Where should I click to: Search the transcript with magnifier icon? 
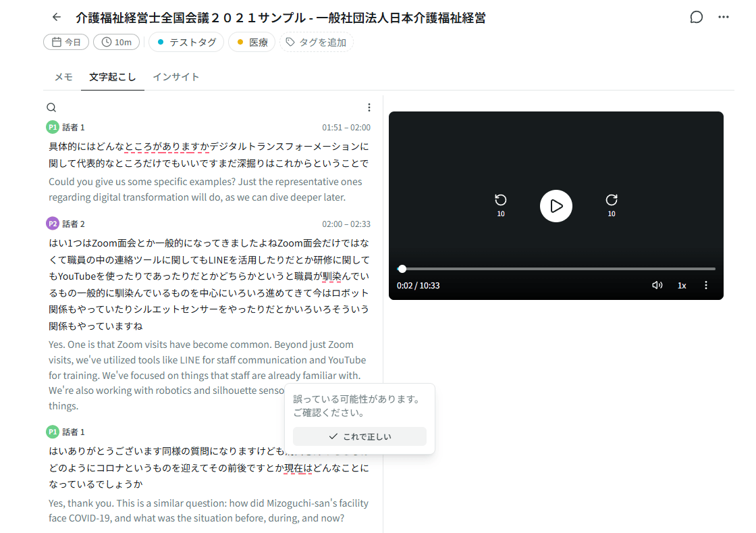pyautogui.click(x=51, y=107)
